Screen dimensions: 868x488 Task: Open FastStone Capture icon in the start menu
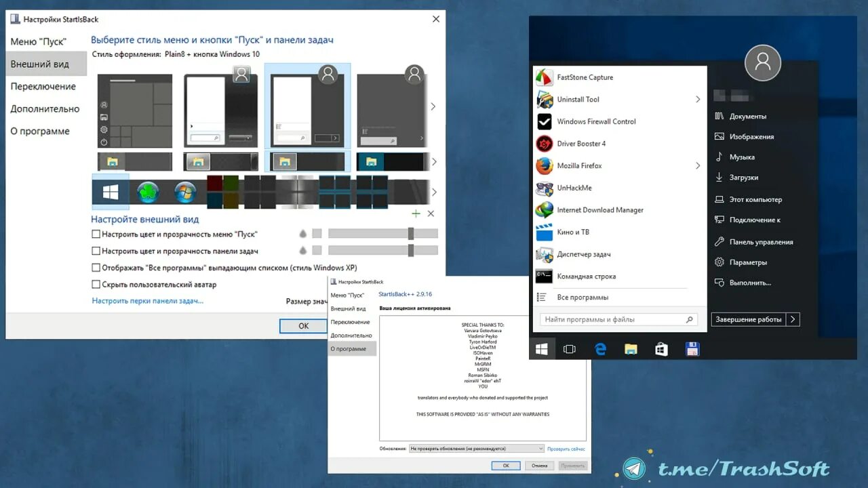(545, 77)
